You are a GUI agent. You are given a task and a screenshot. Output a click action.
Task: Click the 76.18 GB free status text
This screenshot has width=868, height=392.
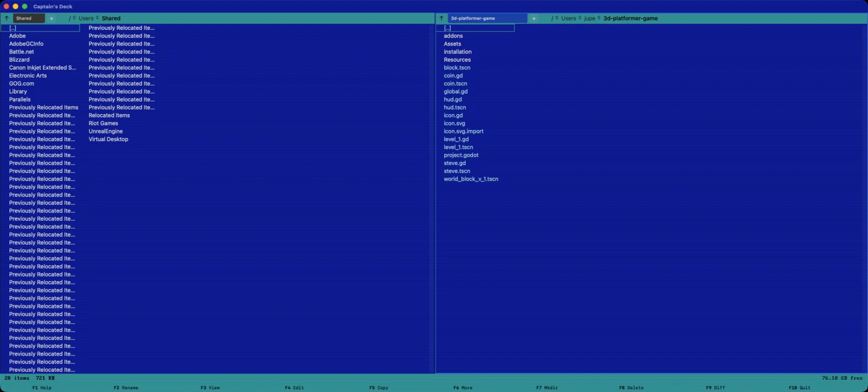tap(842, 378)
